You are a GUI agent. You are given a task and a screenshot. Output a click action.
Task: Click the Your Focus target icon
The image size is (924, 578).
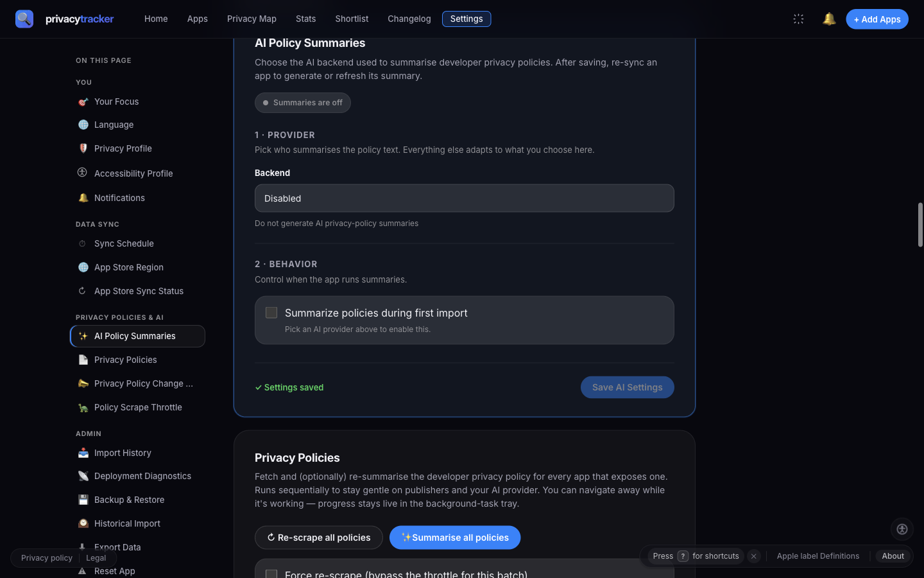coord(83,101)
